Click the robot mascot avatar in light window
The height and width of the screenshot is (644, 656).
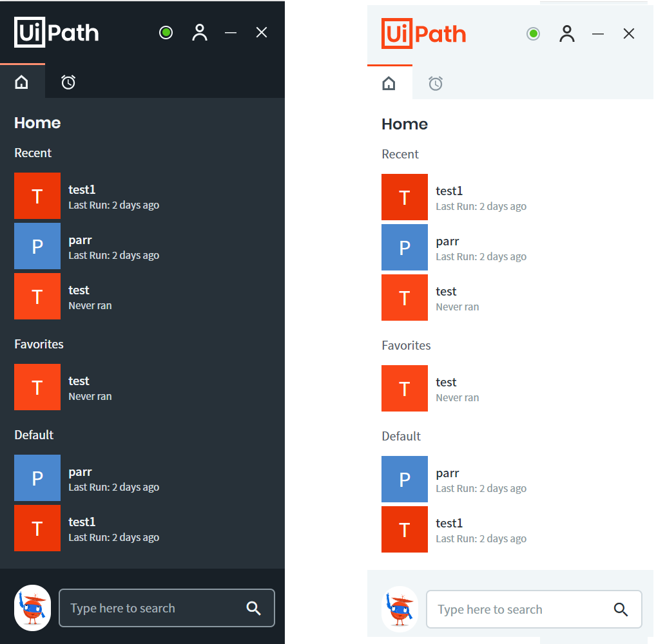[x=400, y=609]
